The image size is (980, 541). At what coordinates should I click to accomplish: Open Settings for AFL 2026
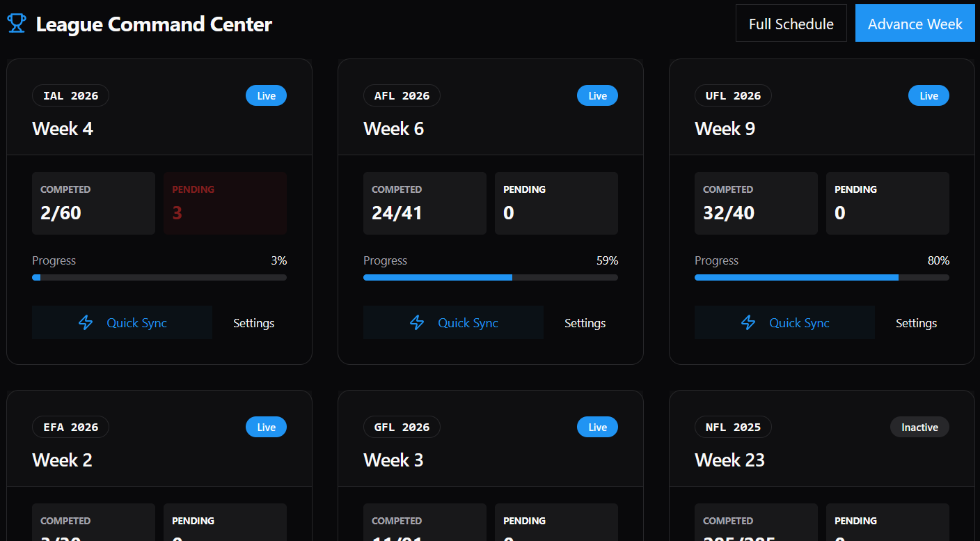[x=585, y=322]
